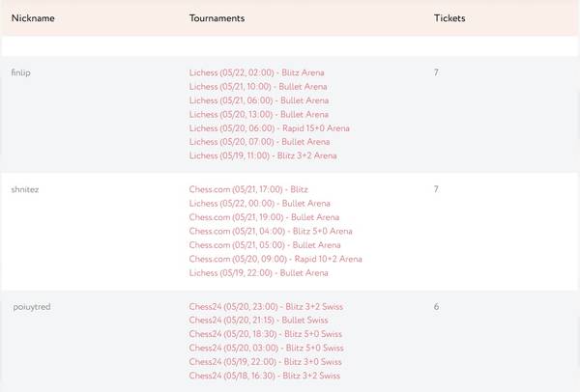Open Lichess 05/21 10:00 Bullet Arena link
This screenshot has width=580, height=392.
pos(258,87)
